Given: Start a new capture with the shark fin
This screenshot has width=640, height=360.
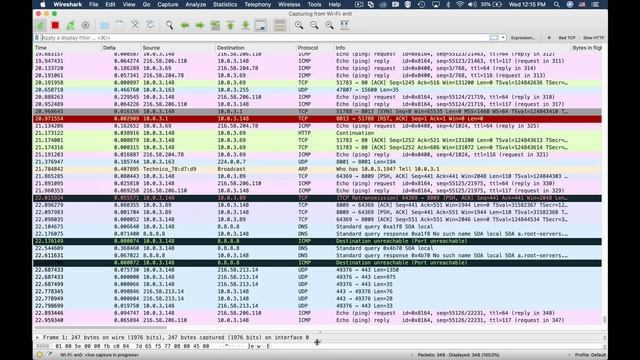Looking at the screenshot, I should click(40, 25).
